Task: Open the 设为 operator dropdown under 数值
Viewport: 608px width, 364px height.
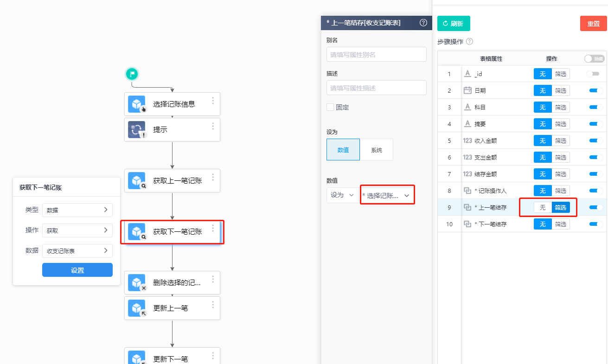Action: 342,195
